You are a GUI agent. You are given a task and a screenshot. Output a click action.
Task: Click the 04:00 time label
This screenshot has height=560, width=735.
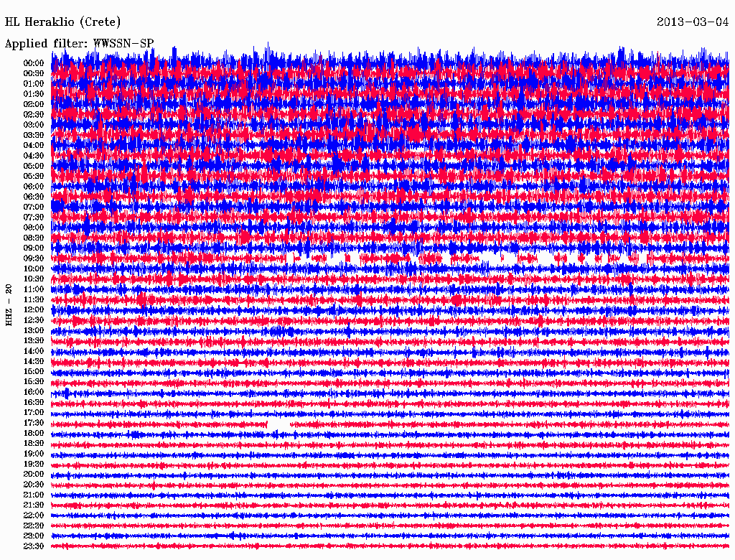coord(34,145)
